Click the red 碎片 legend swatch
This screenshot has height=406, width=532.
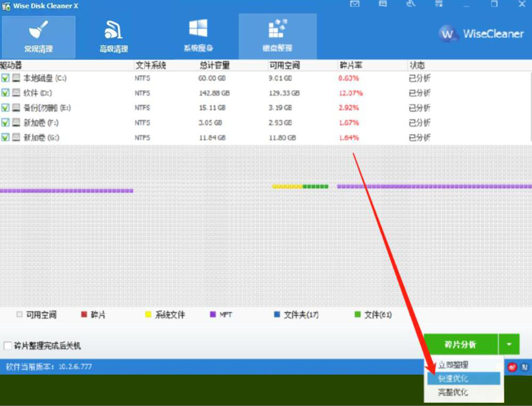point(84,314)
